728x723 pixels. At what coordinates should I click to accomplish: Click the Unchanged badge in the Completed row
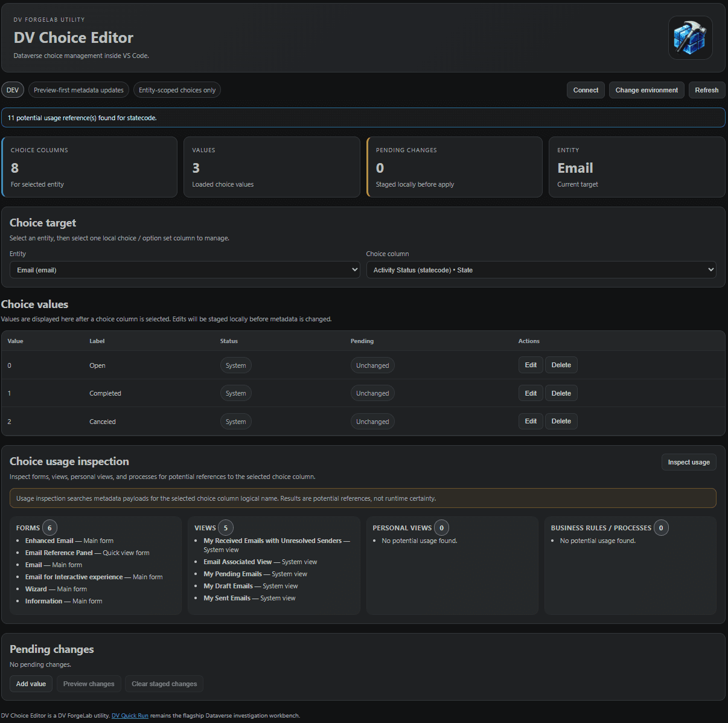pos(372,393)
